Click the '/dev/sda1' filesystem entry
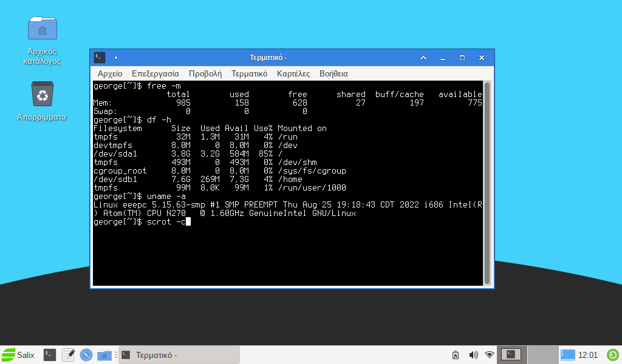This screenshot has width=622, height=364. click(x=115, y=153)
